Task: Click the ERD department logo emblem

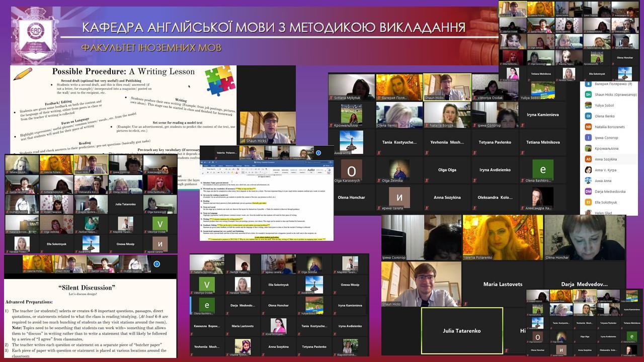Action: click(x=35, y=37)
